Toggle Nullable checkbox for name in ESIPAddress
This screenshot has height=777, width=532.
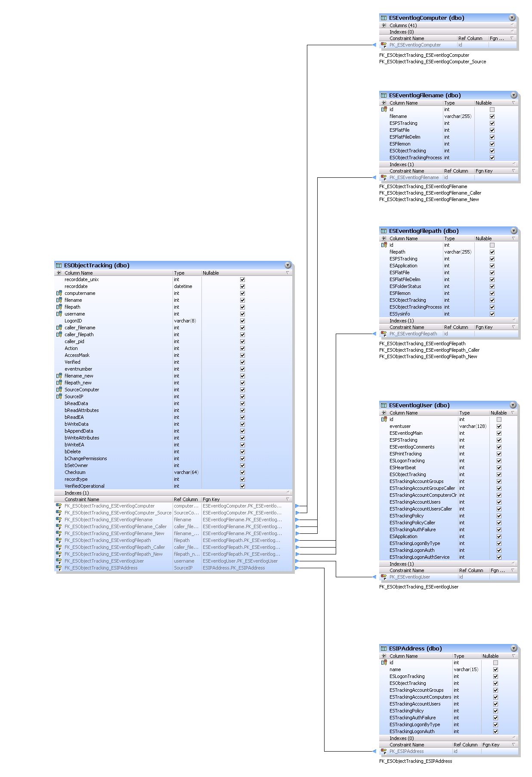click(x=495, y=669)
